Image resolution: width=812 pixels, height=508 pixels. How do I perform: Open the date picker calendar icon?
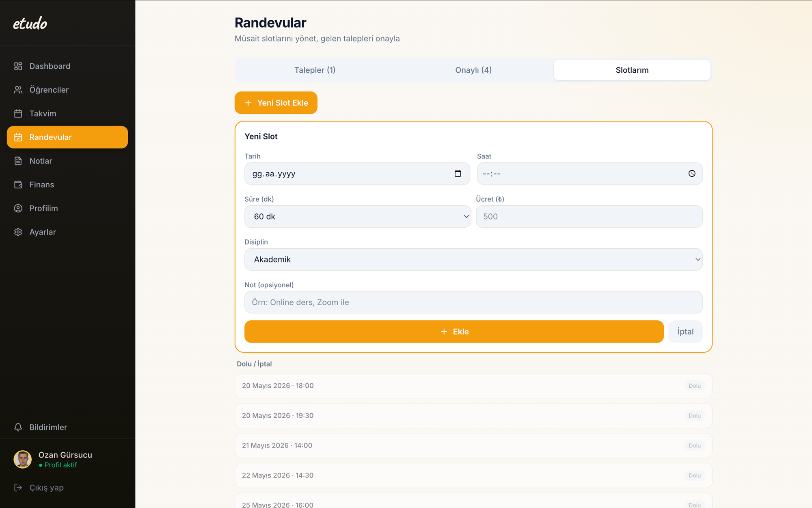(458, 174)
